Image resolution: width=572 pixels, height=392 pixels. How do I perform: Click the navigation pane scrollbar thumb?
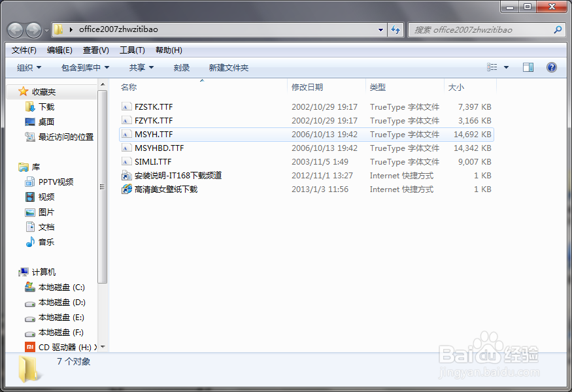[x=103, y=187]
